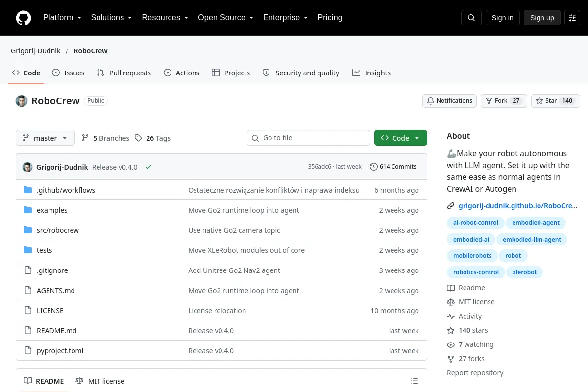Click the Sign up button
Screen dimensions: 588x392
pyautogui.click(x=542, y=18)
